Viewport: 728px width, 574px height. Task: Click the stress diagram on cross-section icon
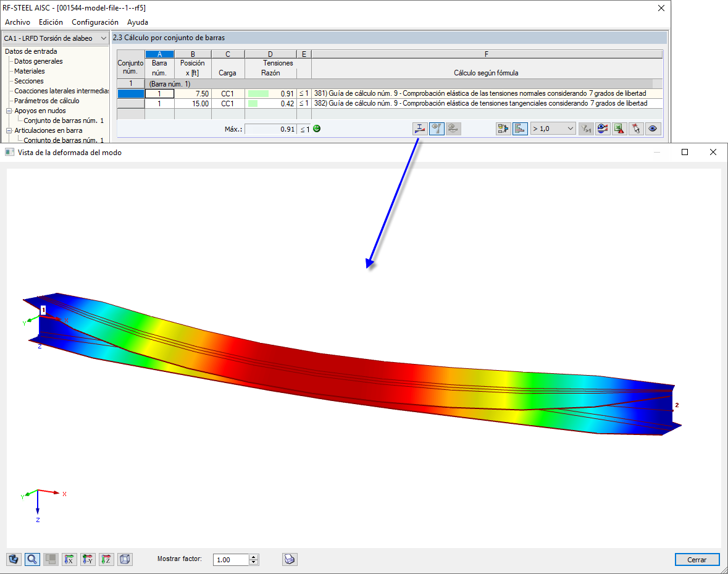click(420, 129)
